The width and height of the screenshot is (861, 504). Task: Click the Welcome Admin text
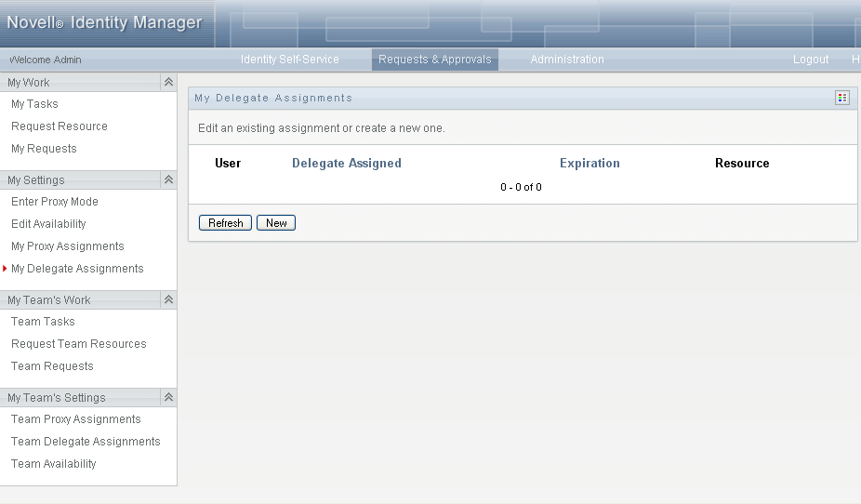46,60
